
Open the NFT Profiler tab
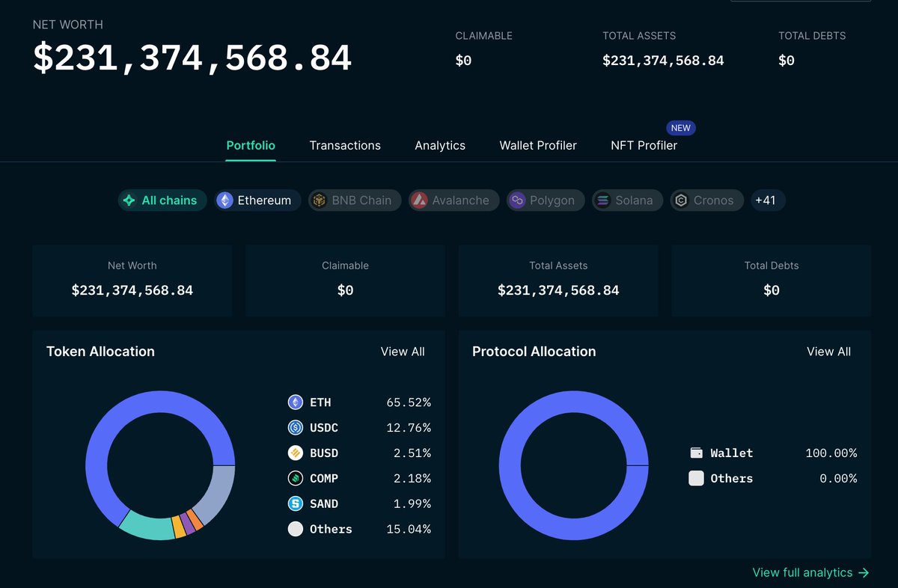(644, 146)
